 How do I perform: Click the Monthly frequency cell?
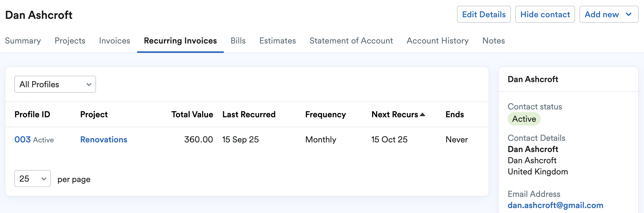click(x=321, y=139)
